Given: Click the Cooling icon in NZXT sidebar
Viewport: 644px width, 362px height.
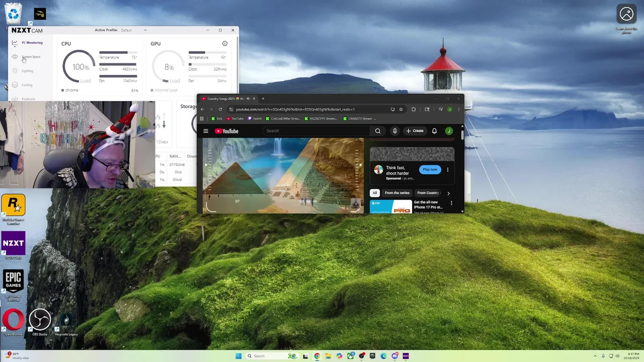Looking at the screenshot, I should coord(15,85).
